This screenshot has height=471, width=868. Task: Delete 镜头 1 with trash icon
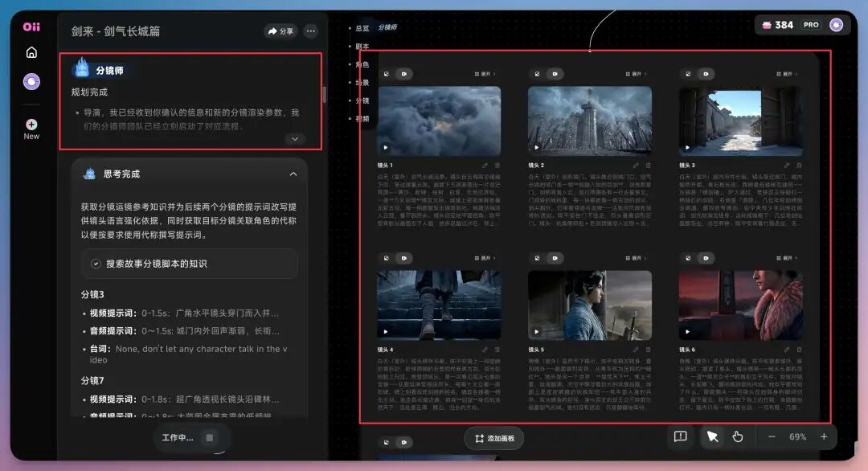coord(497,166)
